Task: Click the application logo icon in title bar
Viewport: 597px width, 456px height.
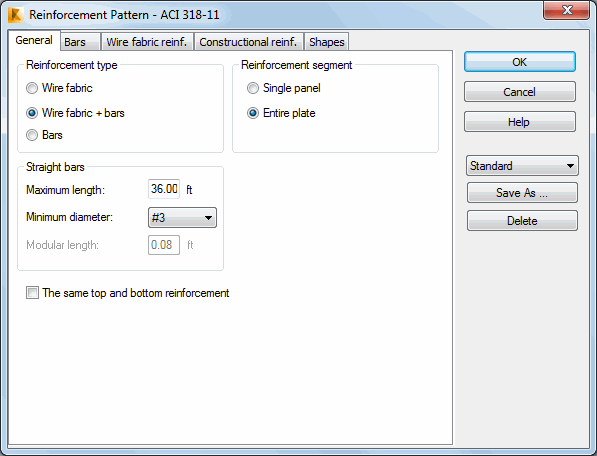Action: point(16,15)
